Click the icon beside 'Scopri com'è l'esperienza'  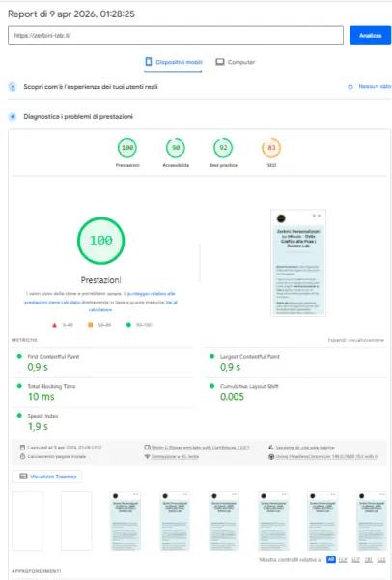[x=13, y=87]
